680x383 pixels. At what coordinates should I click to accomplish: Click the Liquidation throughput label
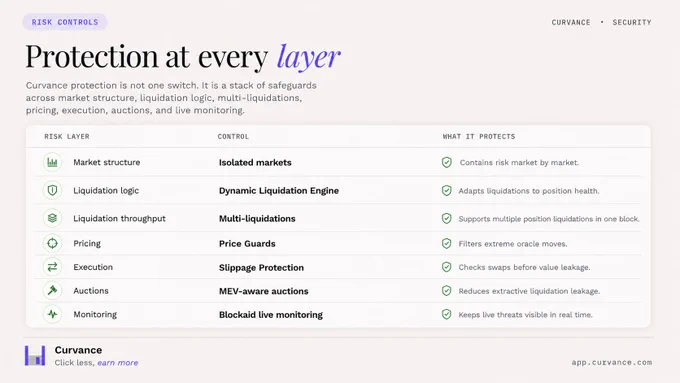pyautogui.click(x=119, y=218)
